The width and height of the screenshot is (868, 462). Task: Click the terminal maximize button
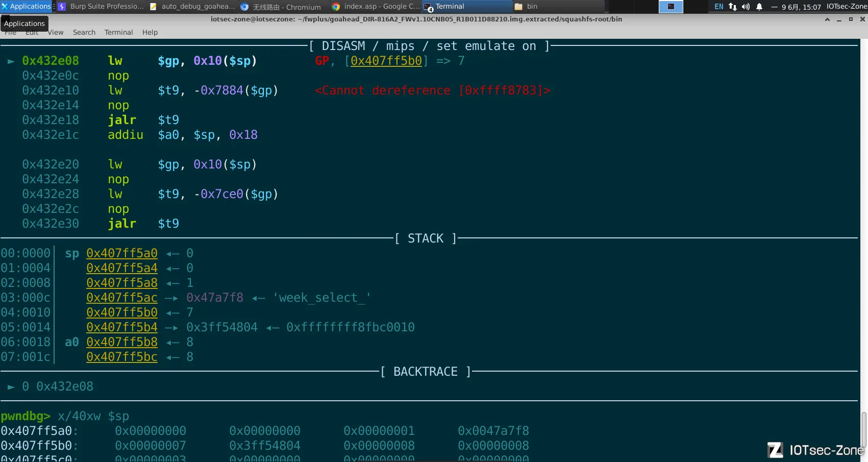tap(851, 19)
